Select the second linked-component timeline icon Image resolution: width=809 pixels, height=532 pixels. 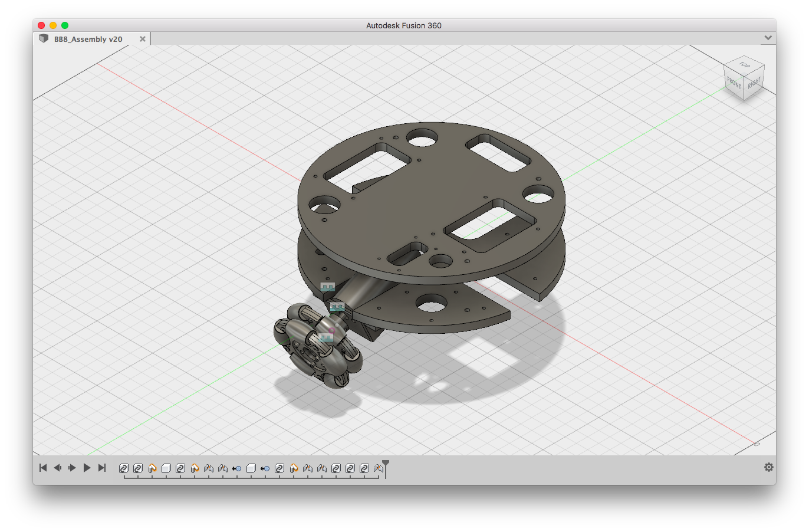click(x=138, y=468)
